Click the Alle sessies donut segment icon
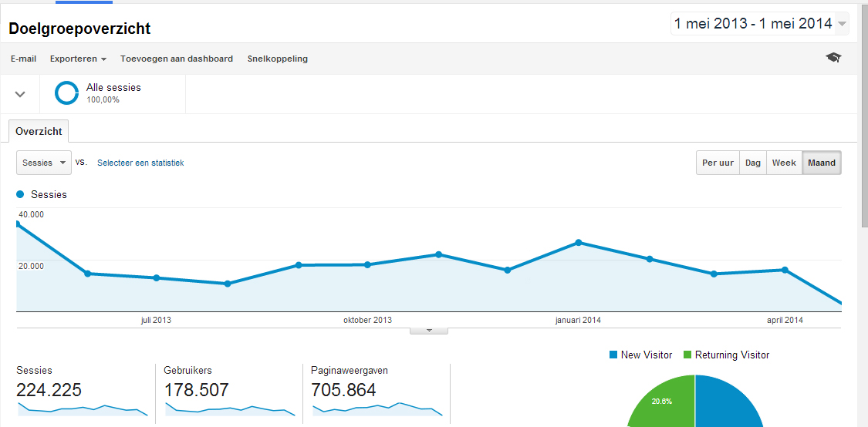 pyautogui.click(x=66, y=93)
